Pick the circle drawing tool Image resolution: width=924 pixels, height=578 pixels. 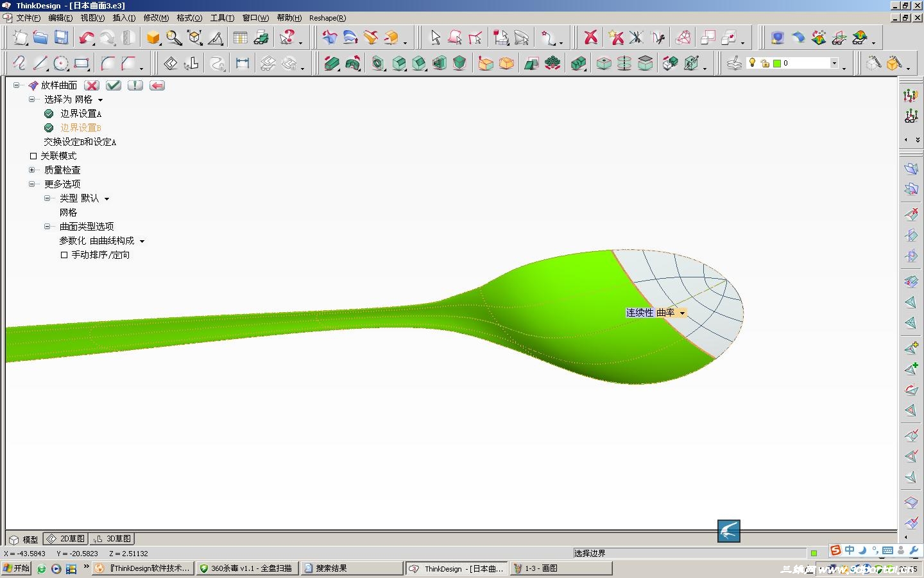(x=61, y=64)
